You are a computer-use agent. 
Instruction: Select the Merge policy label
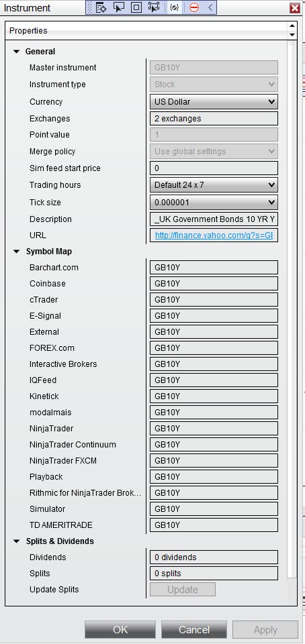click(x=52, y=151)
